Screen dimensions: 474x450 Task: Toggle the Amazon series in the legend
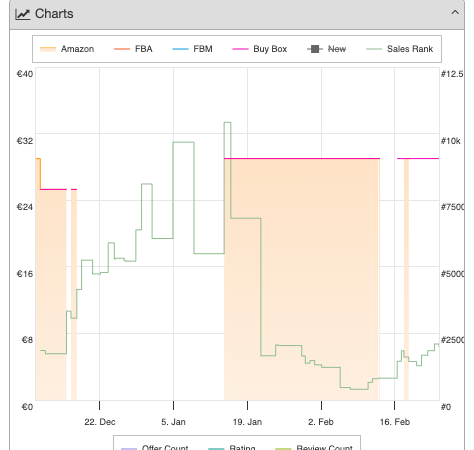point(67,49)
